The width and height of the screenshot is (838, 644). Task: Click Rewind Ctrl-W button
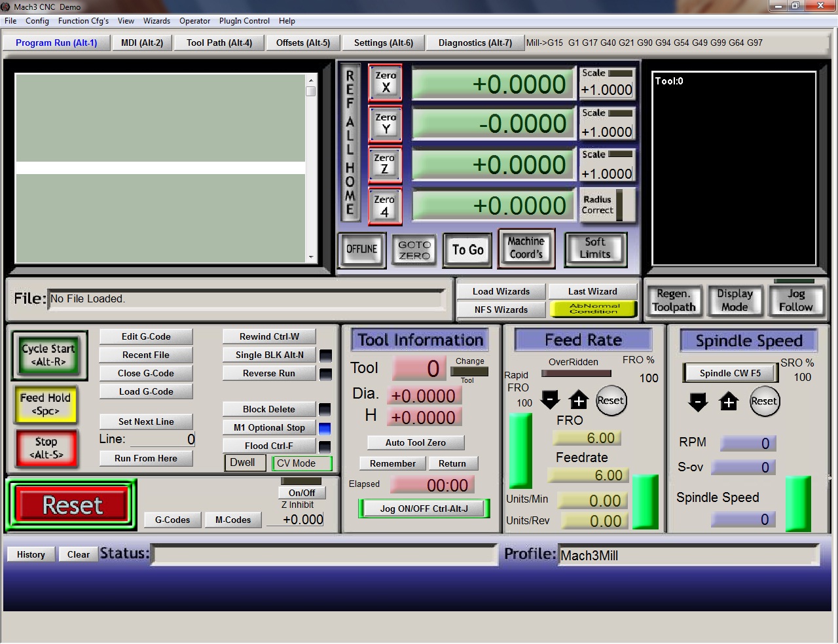tap(269, 336)
